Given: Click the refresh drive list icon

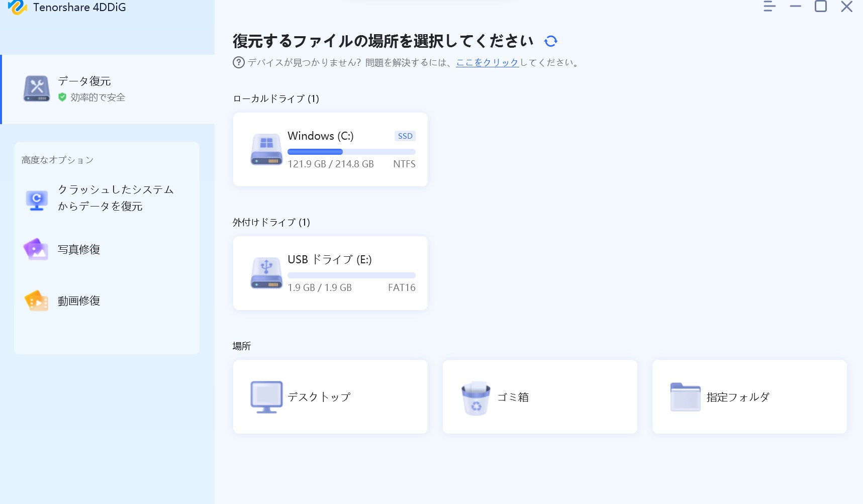Looking at the screenshot, I should click(551, 41).
